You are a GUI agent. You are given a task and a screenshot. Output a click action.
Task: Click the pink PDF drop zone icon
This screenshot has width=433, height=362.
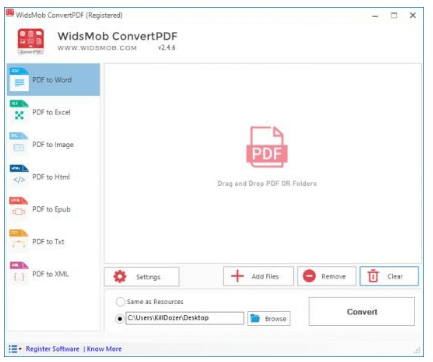coord(267,147)
